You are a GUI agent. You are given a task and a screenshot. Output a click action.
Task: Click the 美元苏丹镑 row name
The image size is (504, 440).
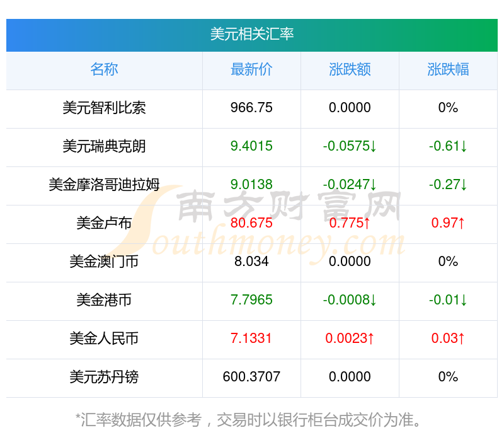point(104,377)
